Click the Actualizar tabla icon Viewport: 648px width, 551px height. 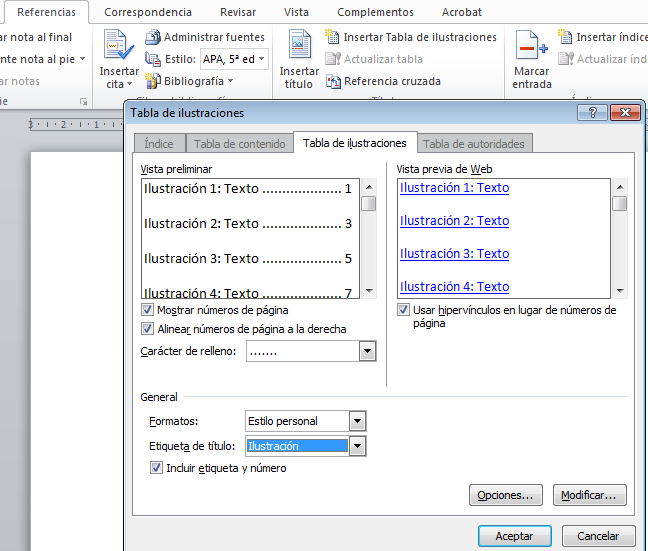(333, 59)
